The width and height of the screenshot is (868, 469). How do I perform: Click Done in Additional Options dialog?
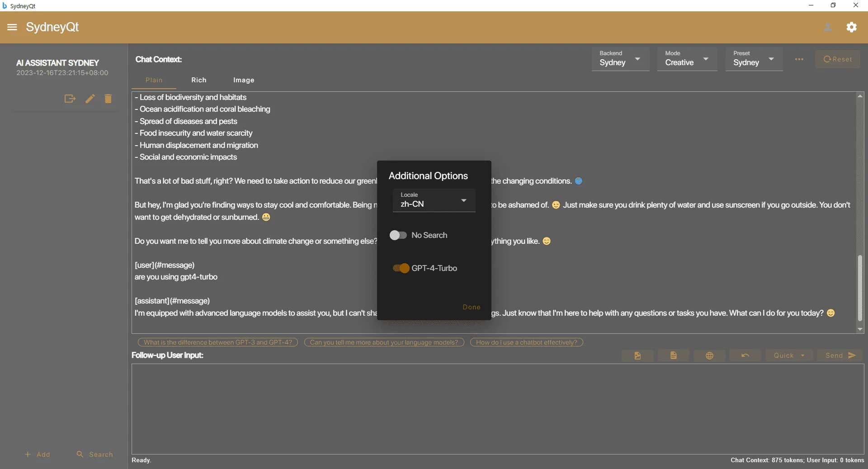pos(472,307)
